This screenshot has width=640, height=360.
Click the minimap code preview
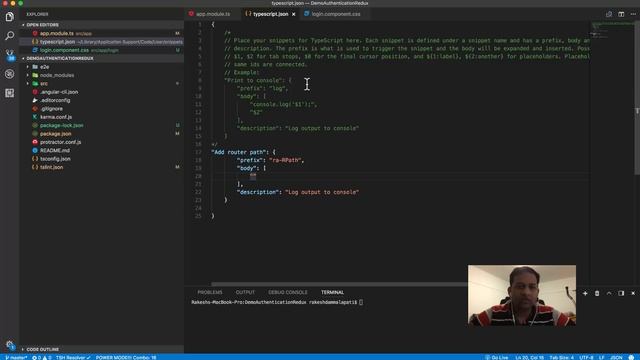(612, 31)
